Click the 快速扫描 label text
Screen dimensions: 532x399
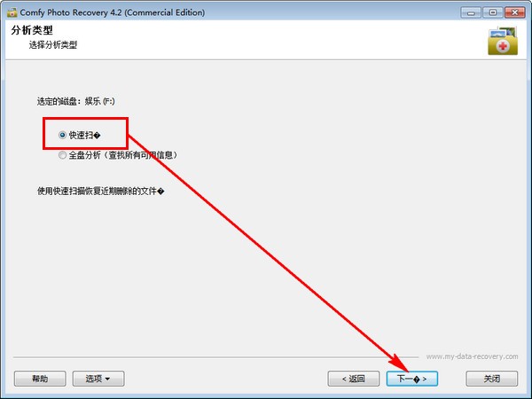click(x=84, y=135)
